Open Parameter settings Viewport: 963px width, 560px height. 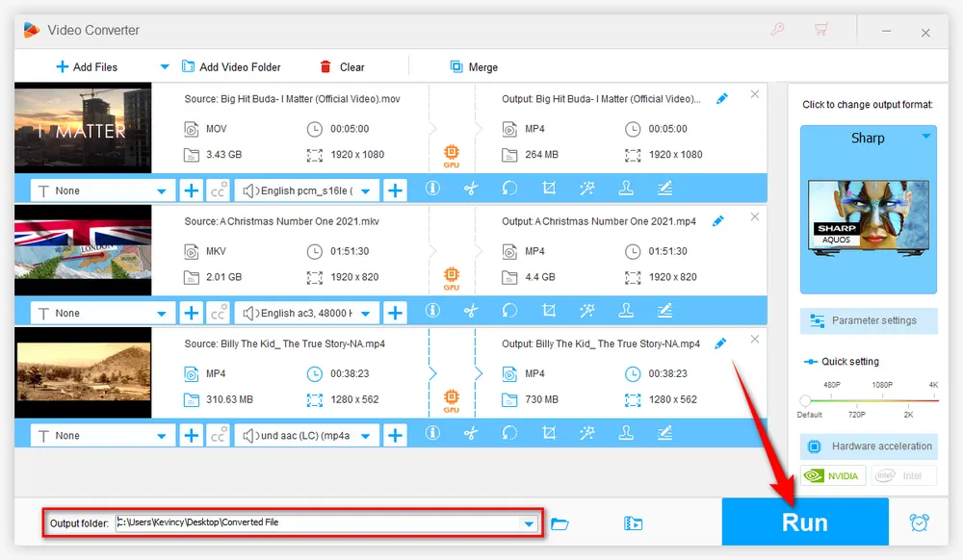point(869,320)
